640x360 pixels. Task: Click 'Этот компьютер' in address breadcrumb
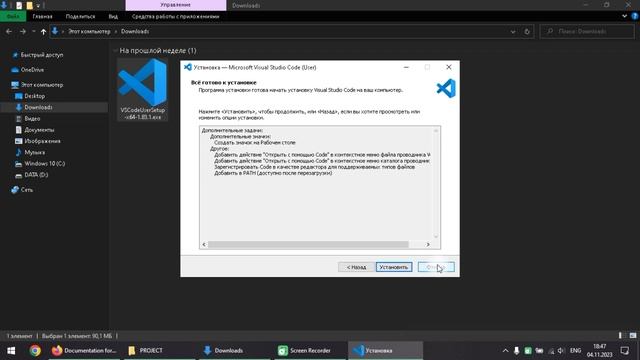(x=89, y=31)
